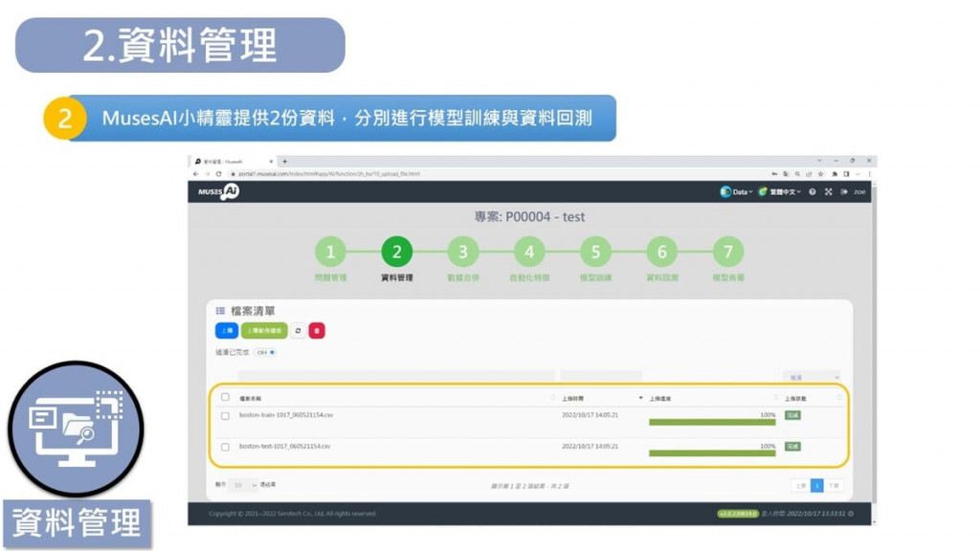
Task: Check the select-all checkbox in table header
Action: point(225,397)
